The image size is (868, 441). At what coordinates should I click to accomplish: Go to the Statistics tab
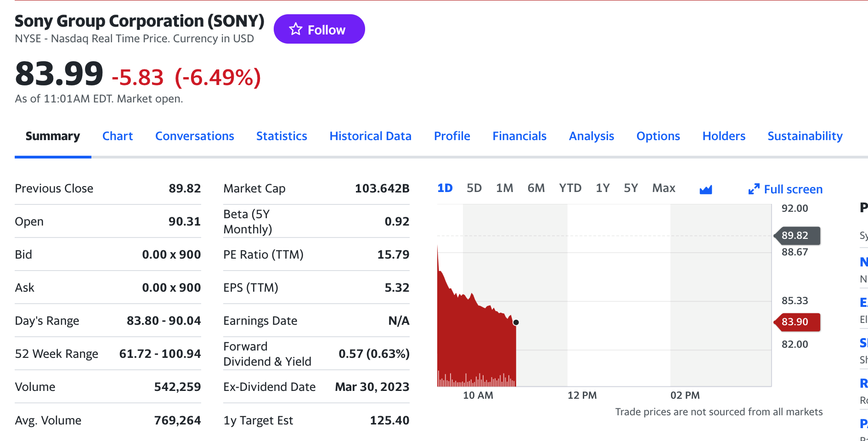(x=282, y=136)
